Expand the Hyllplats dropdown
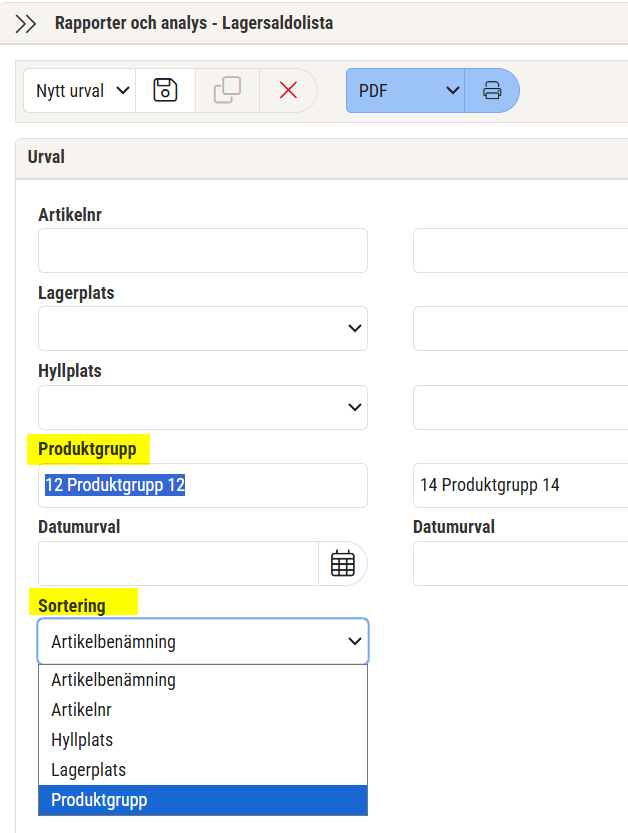Viewport: 628px width, 833px height. click(x=354, y=407)
